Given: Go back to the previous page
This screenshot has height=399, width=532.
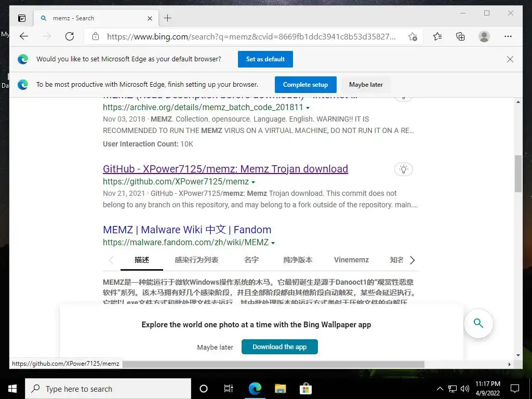Looking at the screenshot, I should coord(24,36).
